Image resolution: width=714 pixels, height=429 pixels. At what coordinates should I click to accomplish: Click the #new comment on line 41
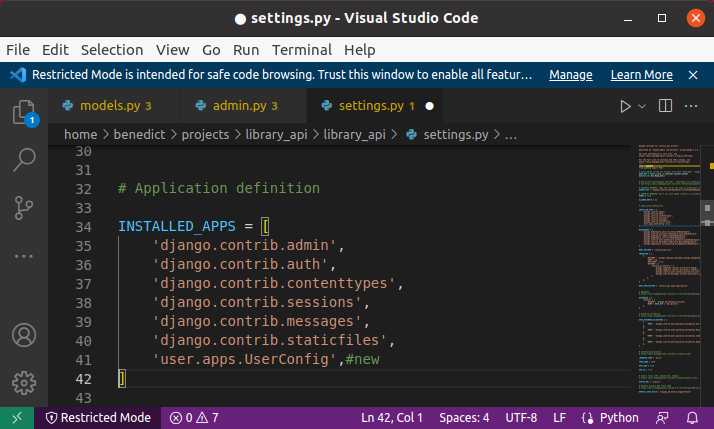(x=362, y=359)
